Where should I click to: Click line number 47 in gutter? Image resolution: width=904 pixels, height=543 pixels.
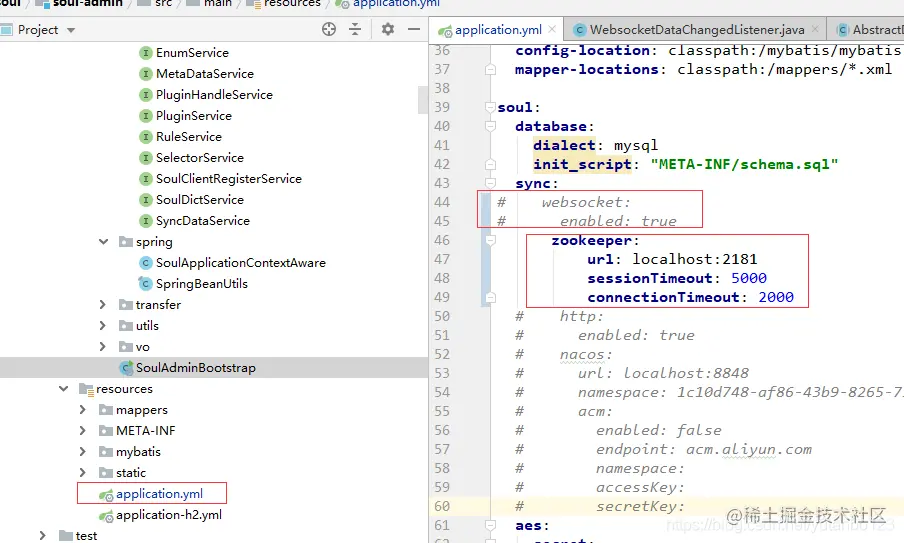pos(442,259)
